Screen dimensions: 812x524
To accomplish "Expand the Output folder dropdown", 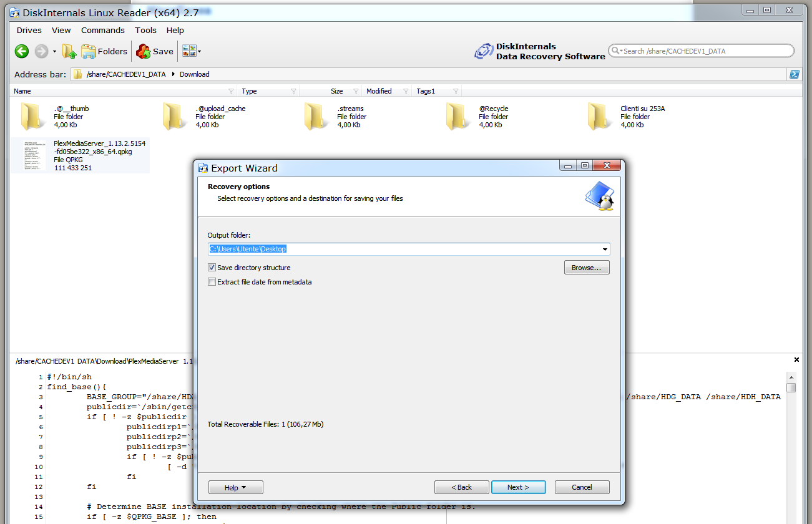I will (x=604, y=250).
